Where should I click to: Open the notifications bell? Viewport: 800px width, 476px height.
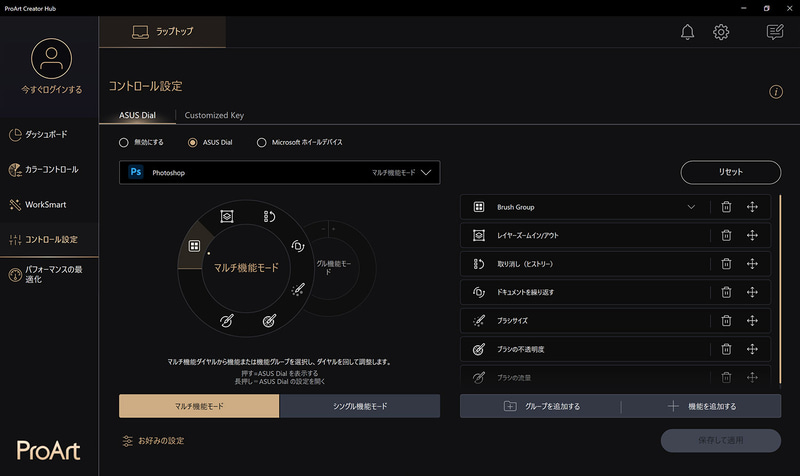click(687, 32)
